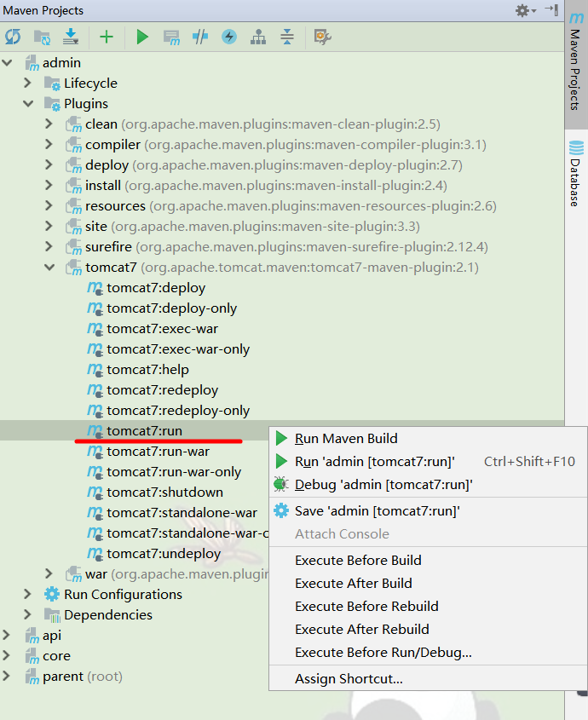Select tomcat7:help goal

147,370
